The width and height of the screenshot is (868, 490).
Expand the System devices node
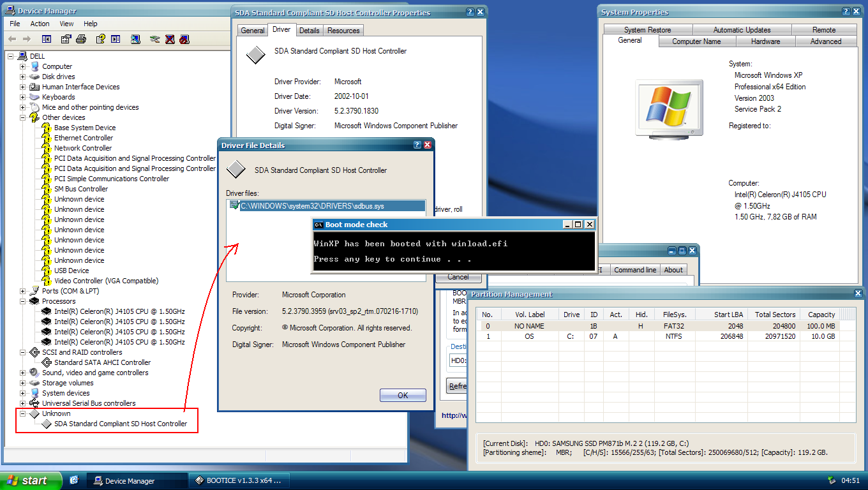coord(22,393)
